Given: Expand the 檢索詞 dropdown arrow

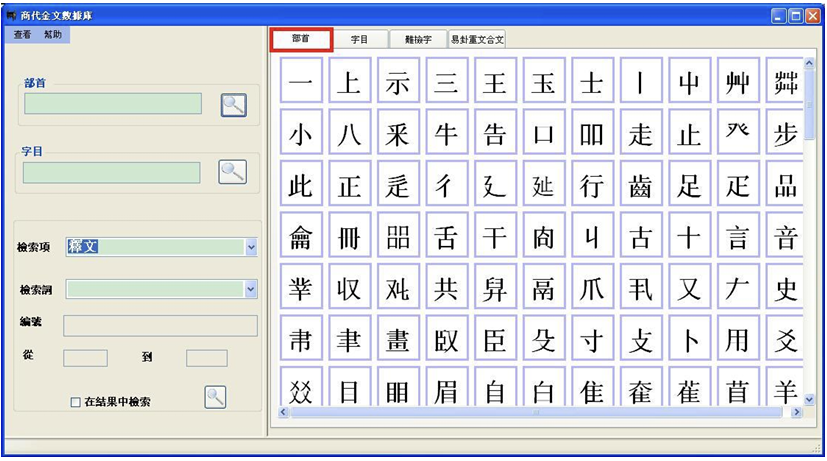Looking at the screenshot, I should (x=251, y=289).
